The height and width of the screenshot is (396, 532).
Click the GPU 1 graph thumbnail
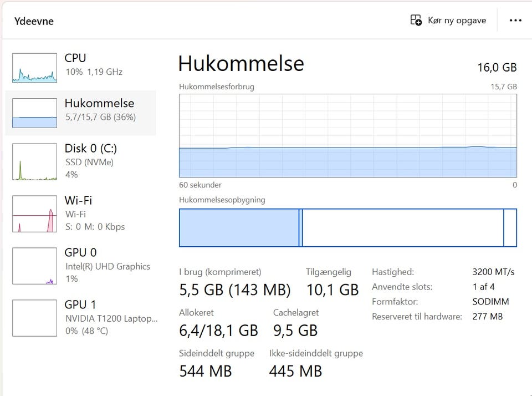point(34,318)
